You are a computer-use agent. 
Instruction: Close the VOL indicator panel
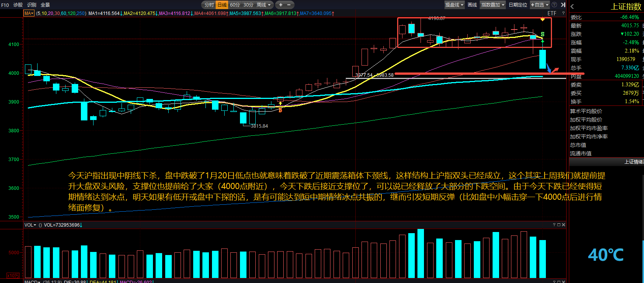563,225
